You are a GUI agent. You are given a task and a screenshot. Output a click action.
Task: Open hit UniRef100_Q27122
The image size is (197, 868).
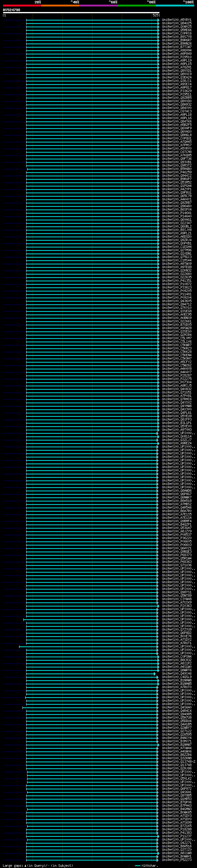click(176, 731)
